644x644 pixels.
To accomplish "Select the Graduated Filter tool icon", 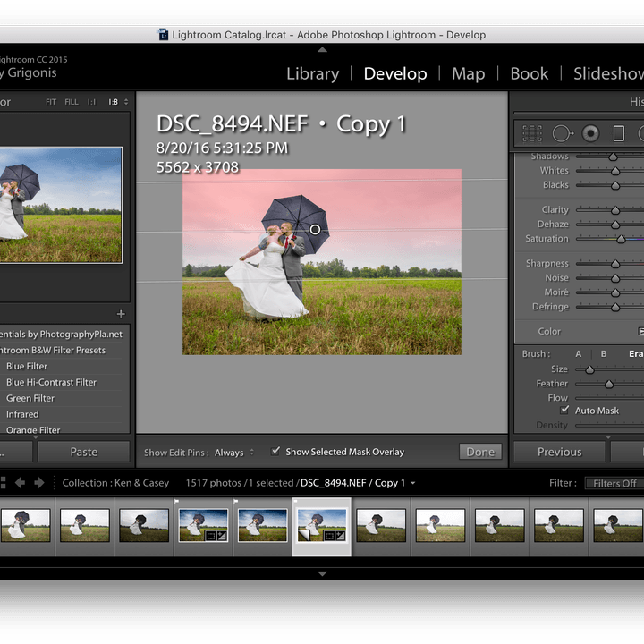I will click(619, 134).
